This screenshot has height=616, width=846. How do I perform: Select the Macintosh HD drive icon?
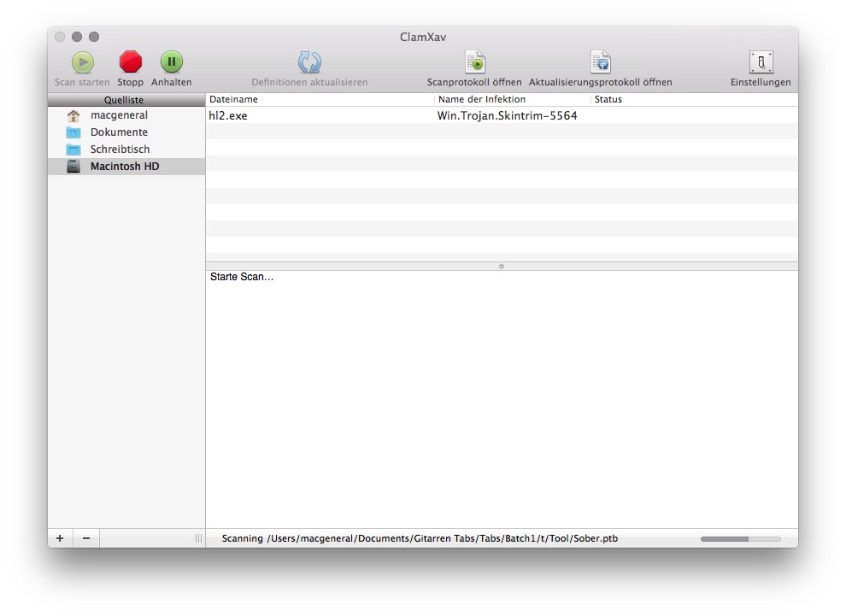pos(73,167)
